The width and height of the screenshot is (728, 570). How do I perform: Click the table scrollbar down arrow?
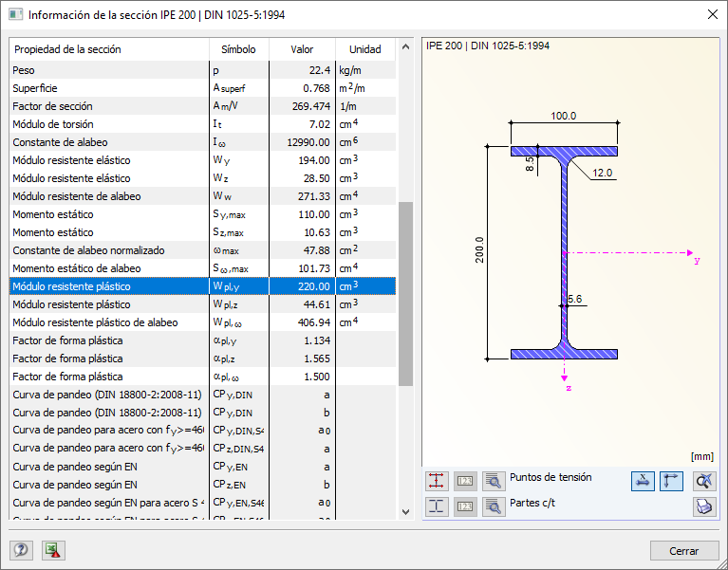click(x=406, y=512)
